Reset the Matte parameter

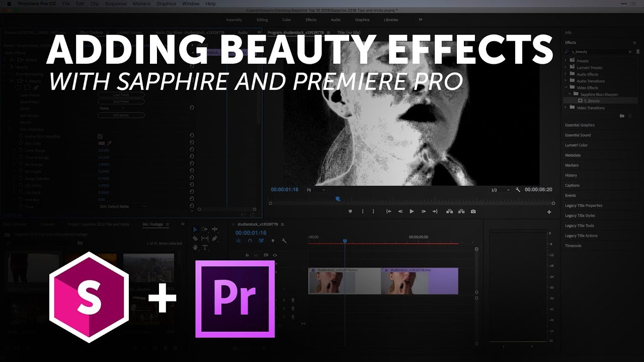pos(192,108)
